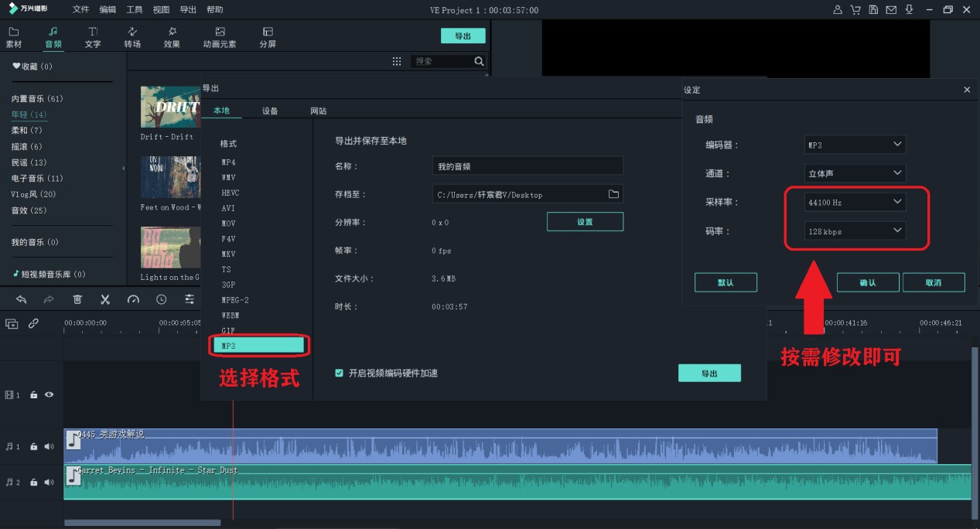Open the speed control speedometer icon

133,299
